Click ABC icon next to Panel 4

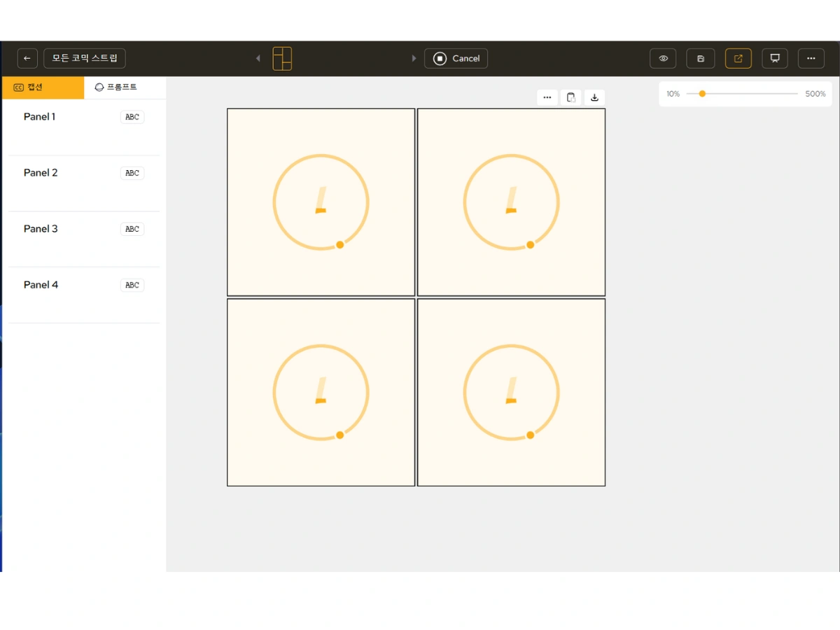point(132,285)
